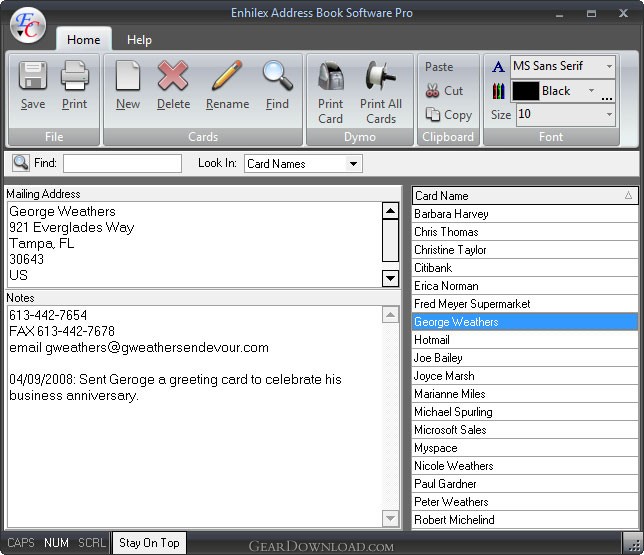Click the 921 Everglades Way address line
644x555 pixels.
click(x=71, y=228)
